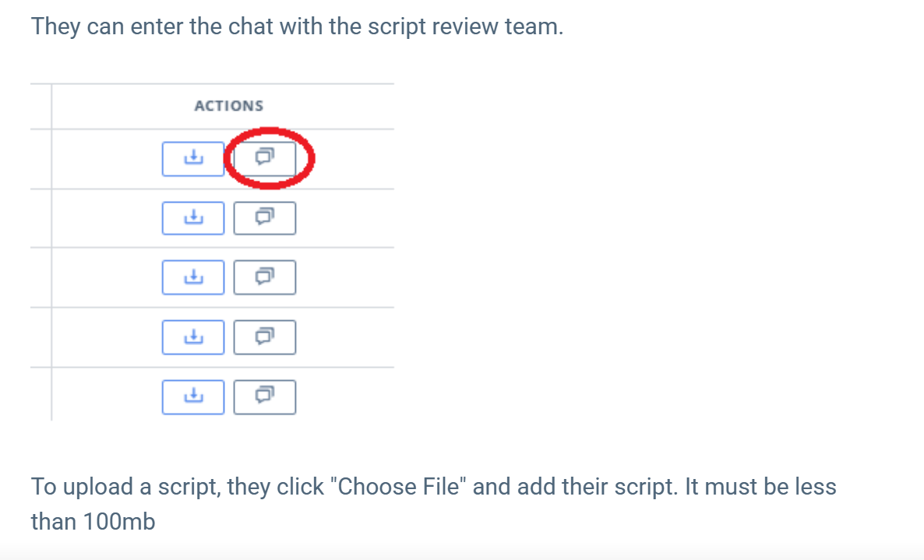Click the download icon in the second row
Image resolution: width=924 pixels, height=560 pixels.
[192, 218]
